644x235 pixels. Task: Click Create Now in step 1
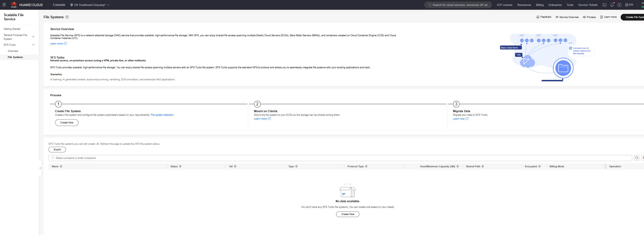coord(67,123)
